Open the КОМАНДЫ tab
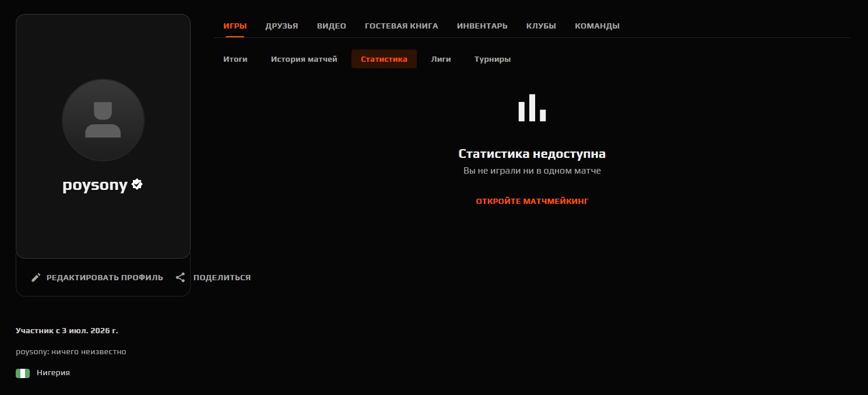 [x=597, y=26]
